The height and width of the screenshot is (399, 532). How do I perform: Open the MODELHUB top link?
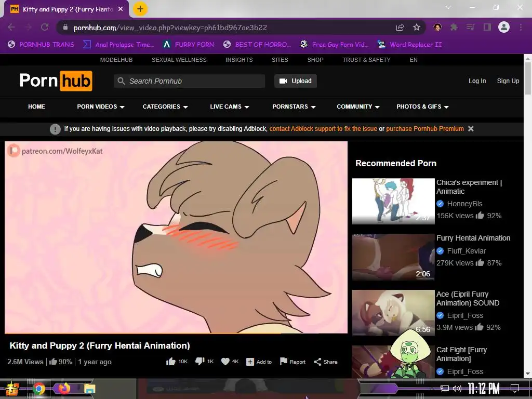click(116, 60)
